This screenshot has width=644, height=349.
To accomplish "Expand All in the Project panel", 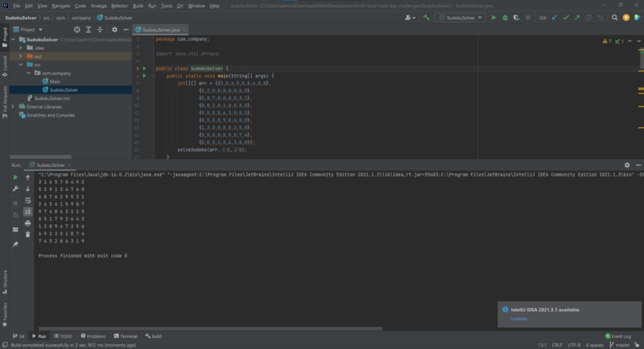I will 89,30.
